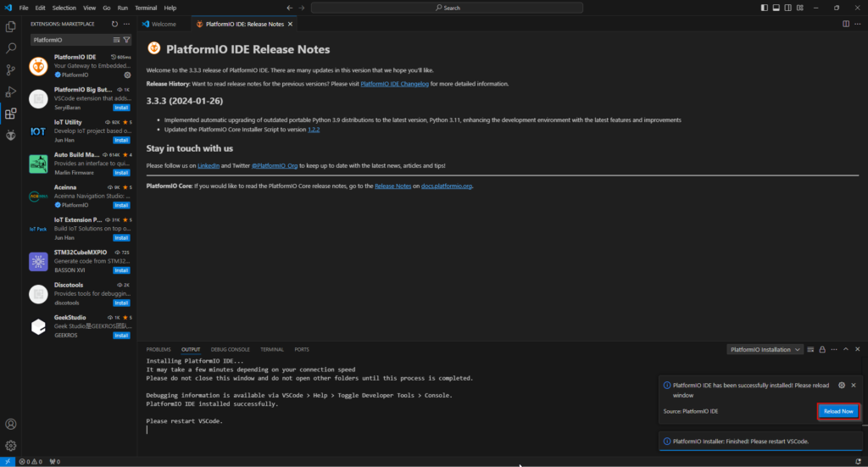Open the Selection menu

click(64, 8)
